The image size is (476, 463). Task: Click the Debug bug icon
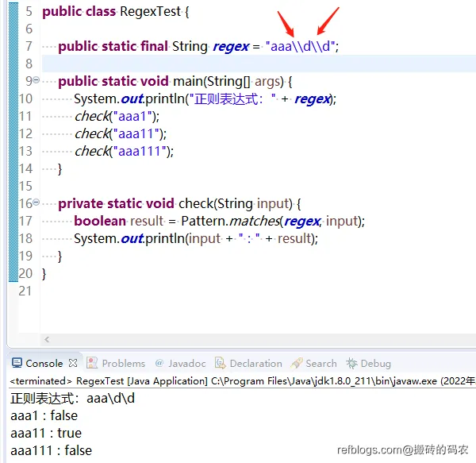351,363
